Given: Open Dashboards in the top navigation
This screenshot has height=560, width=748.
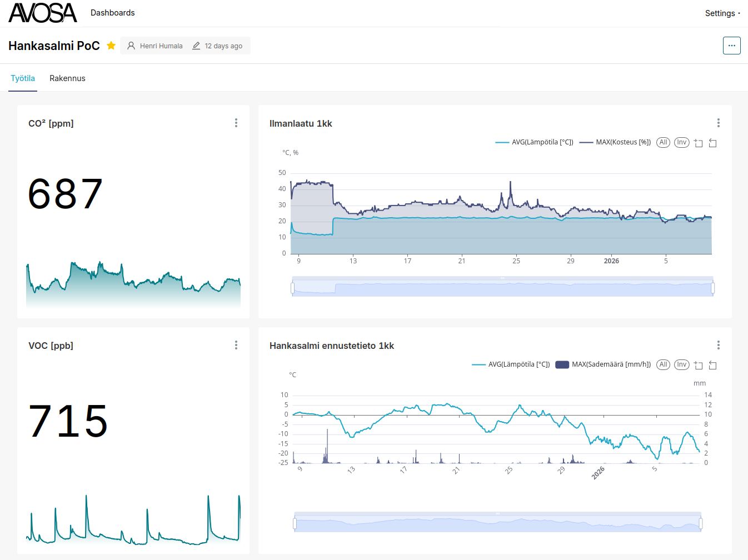Looking at the screenshot, I should [x=113, y=13].
